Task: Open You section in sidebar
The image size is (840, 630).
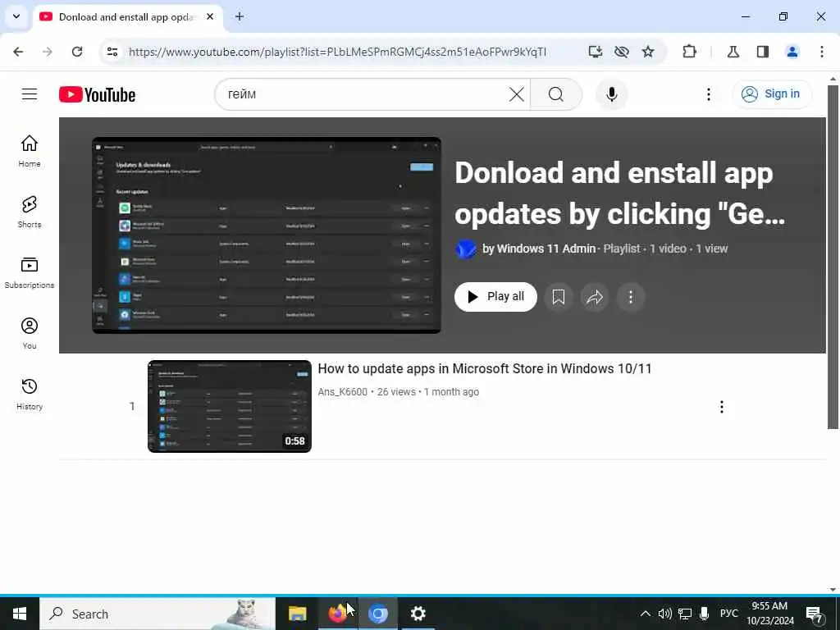Action: (x=30, y=333)
